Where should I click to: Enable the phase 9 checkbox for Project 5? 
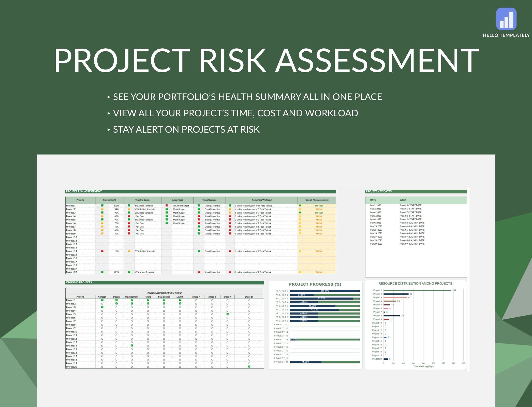pyautogui.click(x=227, y=313)
